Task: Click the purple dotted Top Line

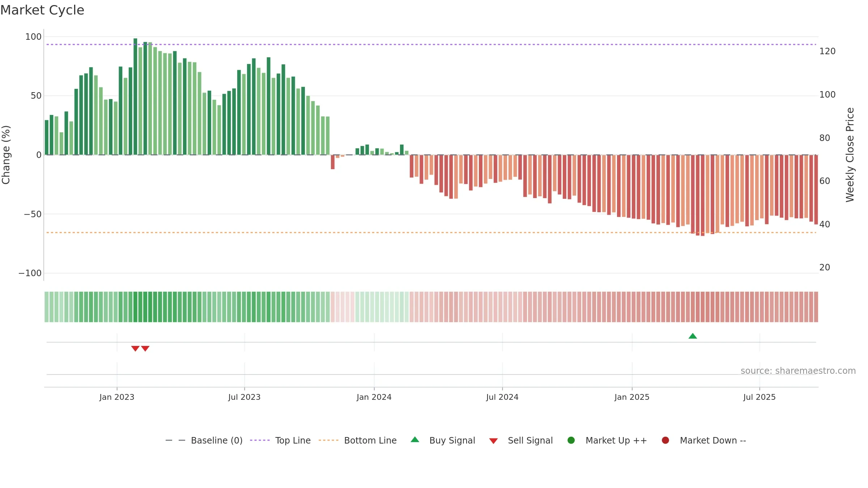Action: click(431, 44)
